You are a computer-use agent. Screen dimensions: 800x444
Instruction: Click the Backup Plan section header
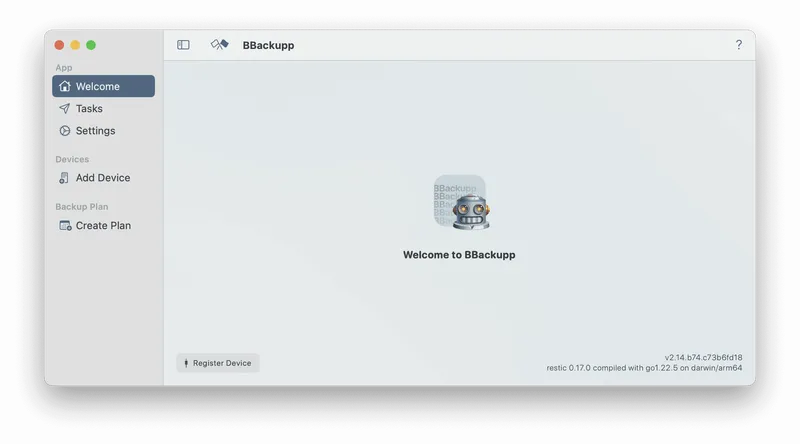tap(82, 207)
